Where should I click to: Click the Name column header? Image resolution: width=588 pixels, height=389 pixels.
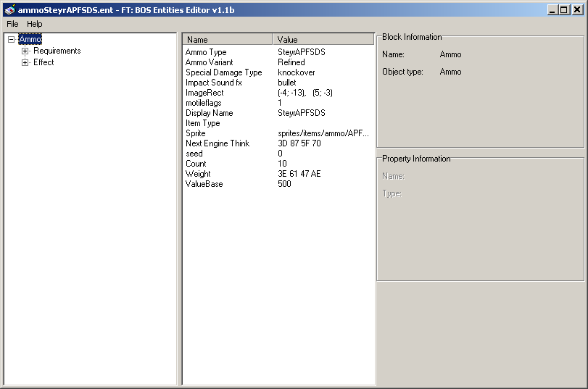click(228, 39)
